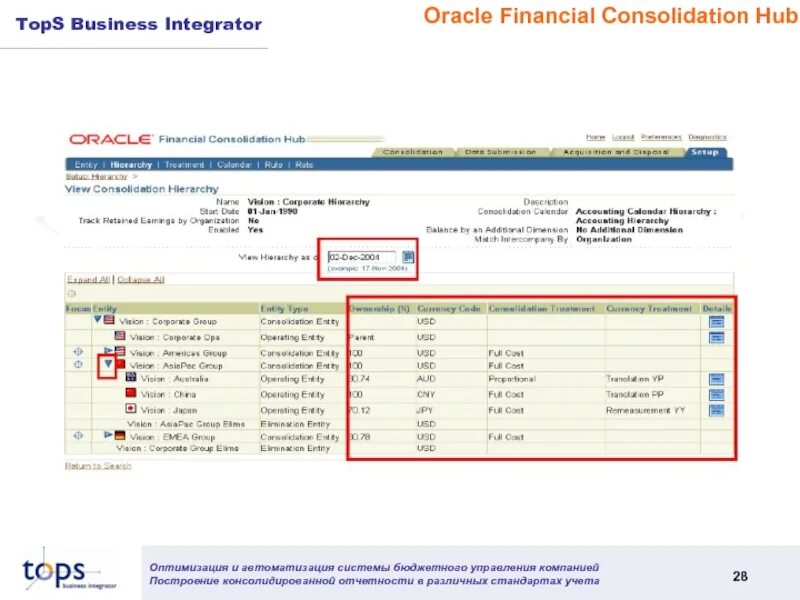
Task: Open the Rate subtab
Action: 304,165
